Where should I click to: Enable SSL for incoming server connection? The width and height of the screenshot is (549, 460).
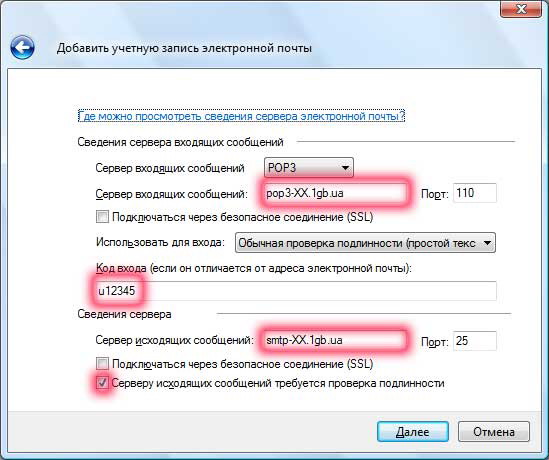pyautogui.click(x=102, y=217)
